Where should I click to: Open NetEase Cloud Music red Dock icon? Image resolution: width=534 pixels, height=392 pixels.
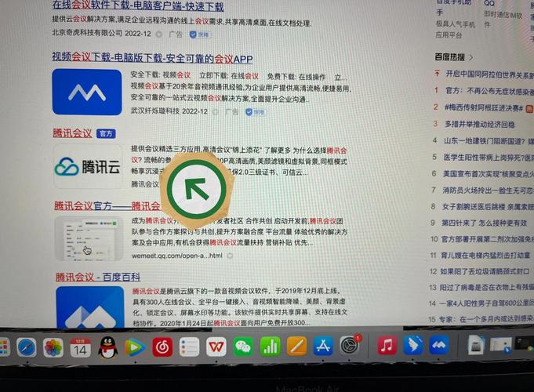(x=162, y=347)
